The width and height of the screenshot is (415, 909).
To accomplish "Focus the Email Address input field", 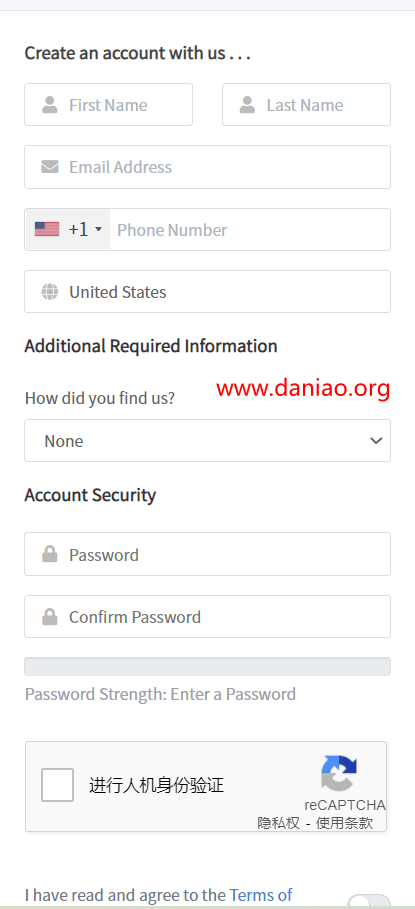I will click(x=208, y=167).
